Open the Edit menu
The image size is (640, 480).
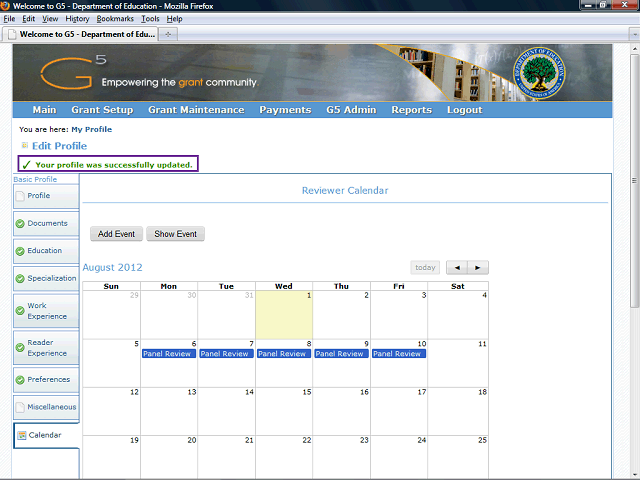click(x=29, y=19)
